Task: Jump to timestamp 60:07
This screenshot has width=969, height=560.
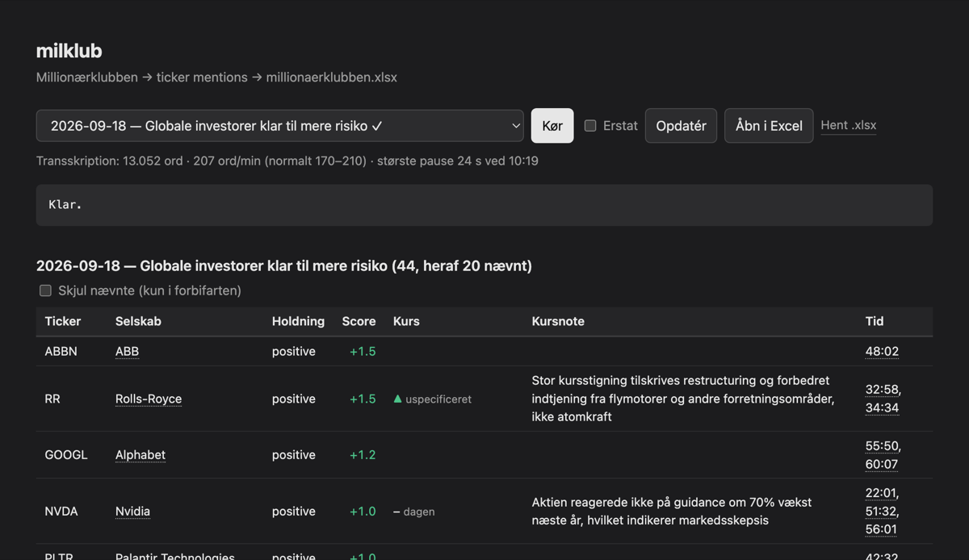Action: 882,464
